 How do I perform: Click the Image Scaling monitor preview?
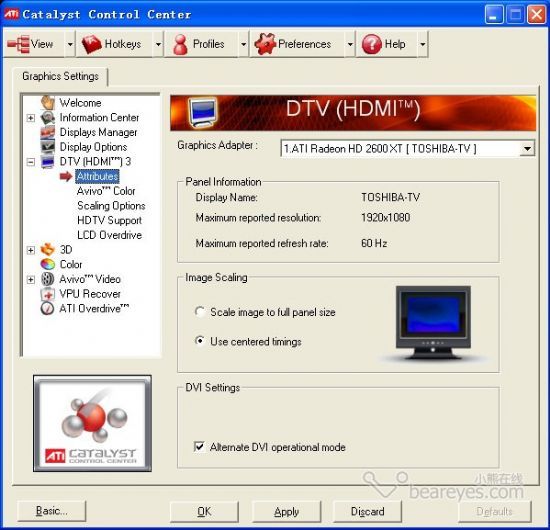433,323
